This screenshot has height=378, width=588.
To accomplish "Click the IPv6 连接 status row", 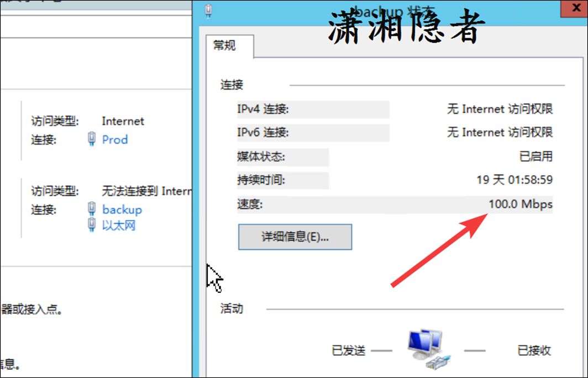I will coord(395,133).
